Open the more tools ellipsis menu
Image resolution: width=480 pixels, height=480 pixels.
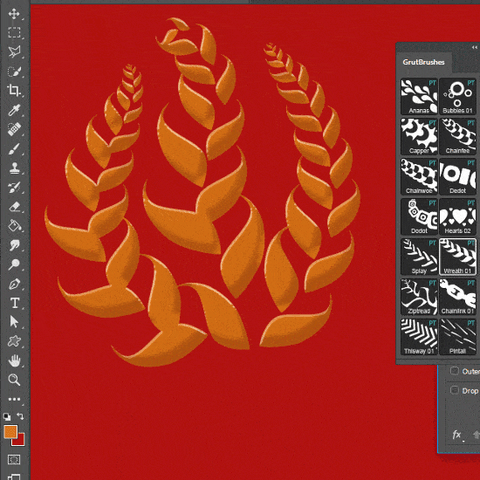(x=14, y=399)
